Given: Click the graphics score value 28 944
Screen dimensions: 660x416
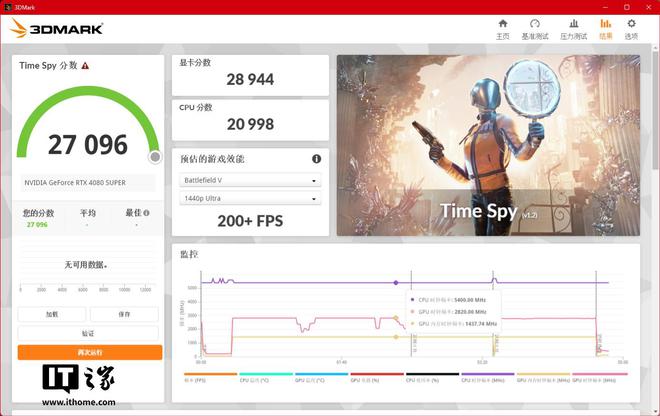Looking at the screenshot, I should click(x=250, y=79).
